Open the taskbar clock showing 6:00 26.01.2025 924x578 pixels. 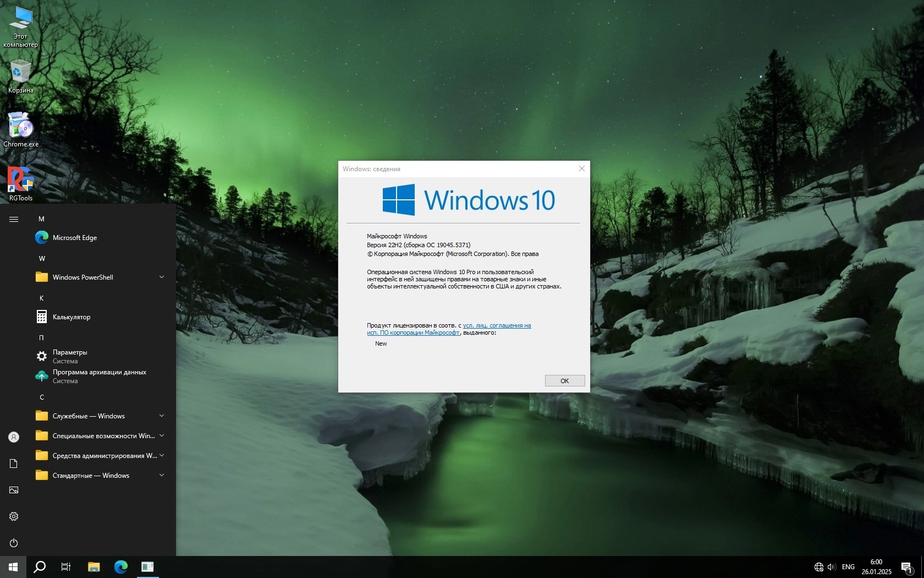click(x=876, y=567)
